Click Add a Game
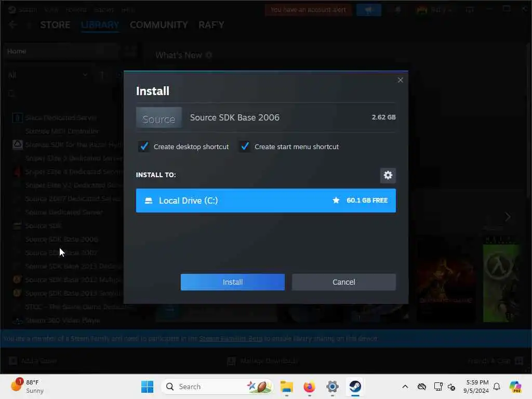 [x=33, y=361]
